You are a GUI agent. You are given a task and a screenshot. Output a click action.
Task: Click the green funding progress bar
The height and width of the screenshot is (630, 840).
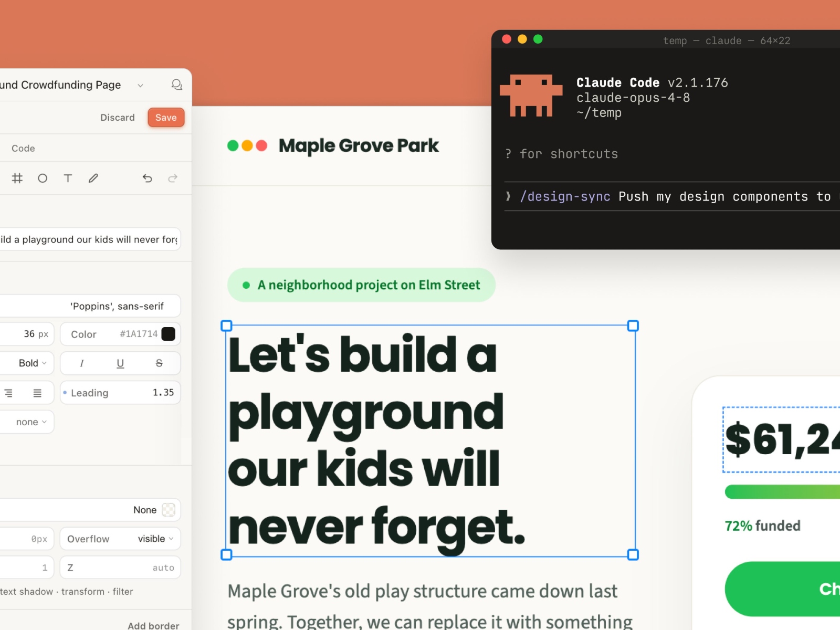[x=782, y=492]
